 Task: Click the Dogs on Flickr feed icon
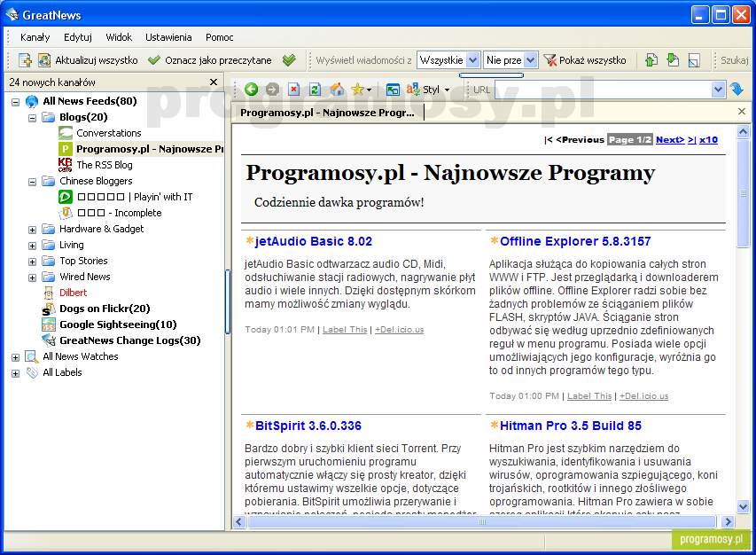pyautogui.click(x=48, y=309)
